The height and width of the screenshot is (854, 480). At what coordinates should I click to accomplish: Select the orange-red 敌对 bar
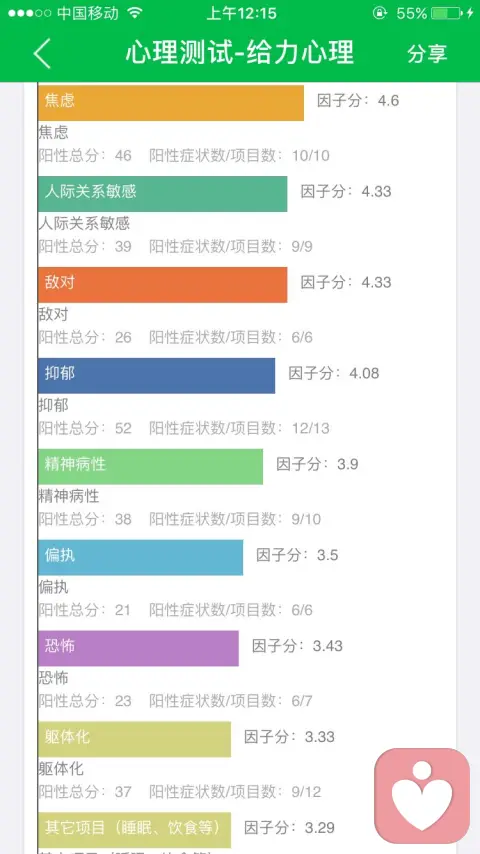162,285
